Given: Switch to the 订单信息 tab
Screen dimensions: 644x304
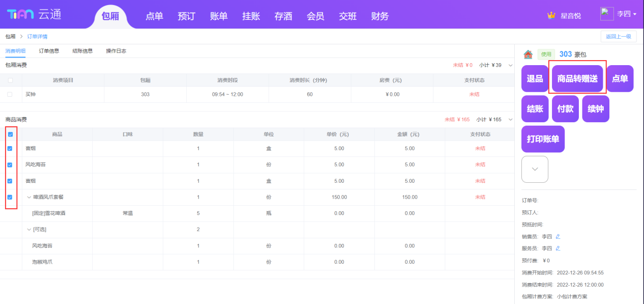Looking at the screenshot, I should coord(49,51).
